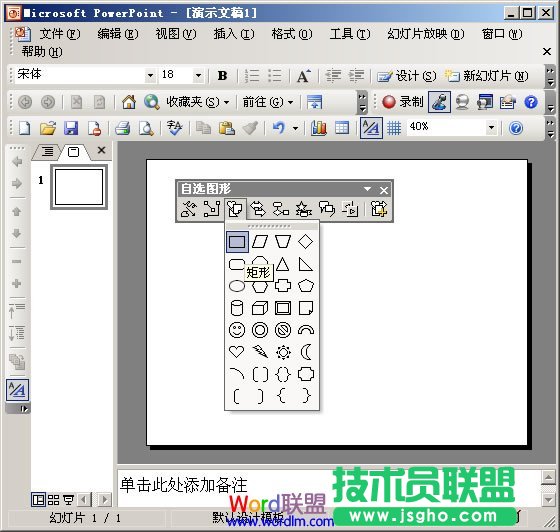Screen dimensions: 560x532
Task: Open the 前往 go-to dropdown
Action: [x=268, y=102]
